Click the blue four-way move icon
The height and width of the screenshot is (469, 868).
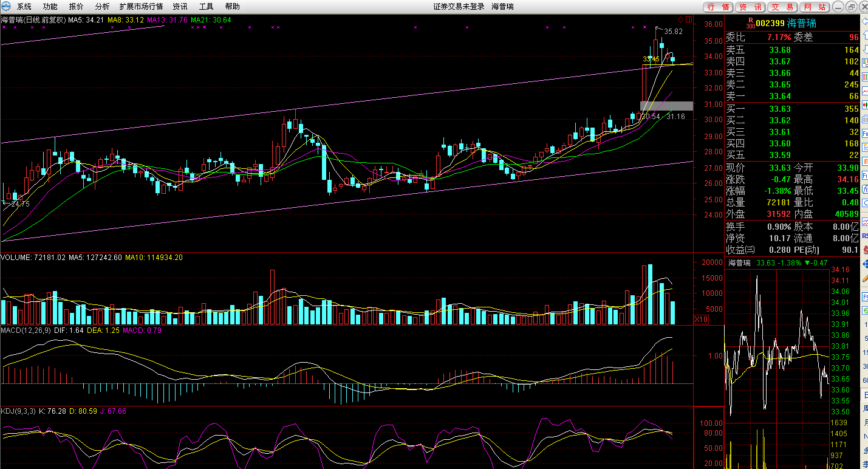[864, 264]
